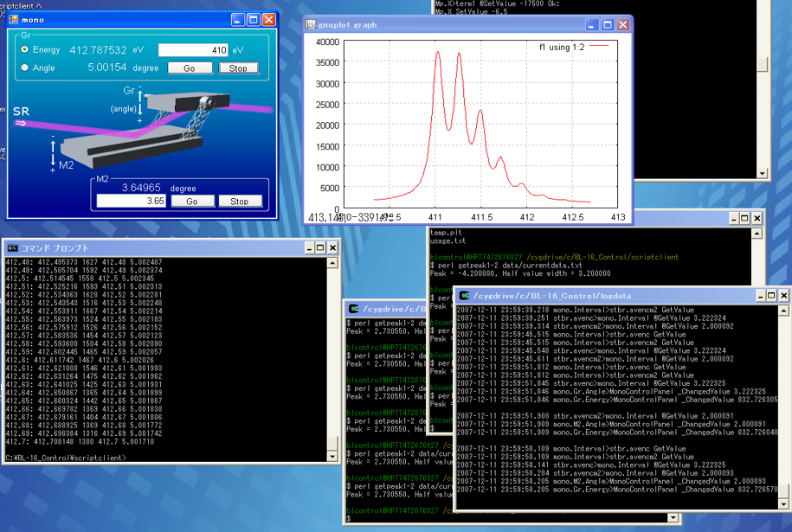Minimize the mono window

click(238, 20)
